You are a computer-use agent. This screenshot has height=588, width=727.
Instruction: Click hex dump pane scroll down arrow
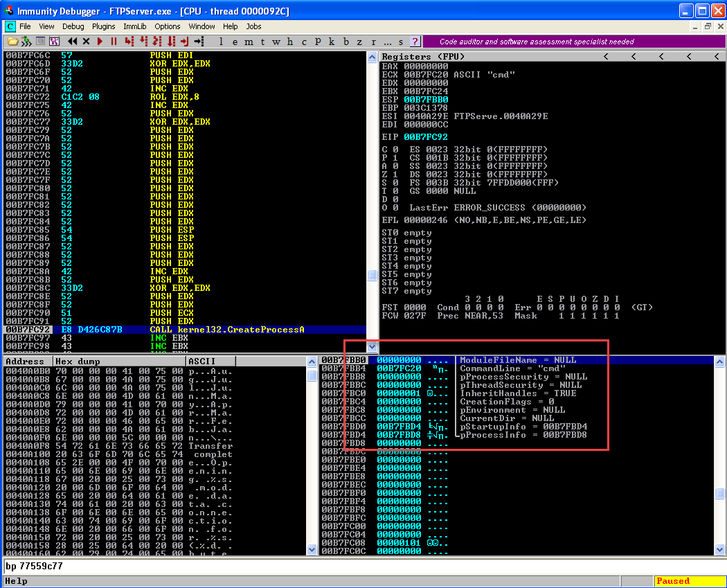point(312,549)
